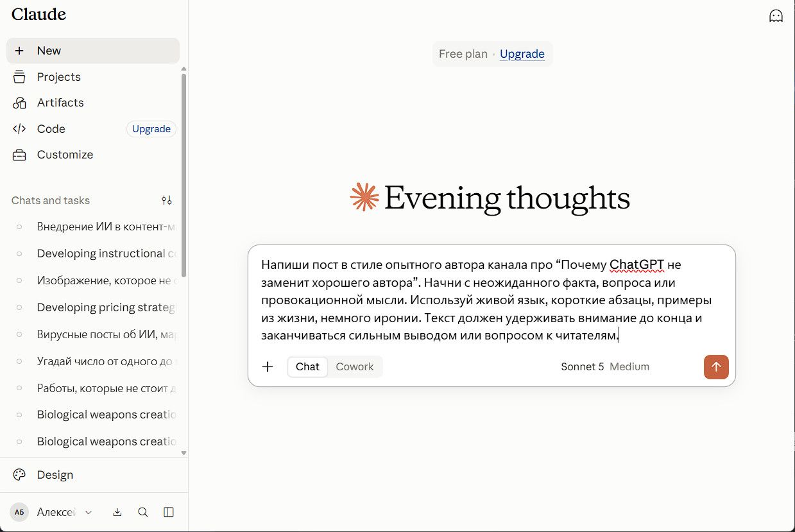Start a New chat

[93, 51]
